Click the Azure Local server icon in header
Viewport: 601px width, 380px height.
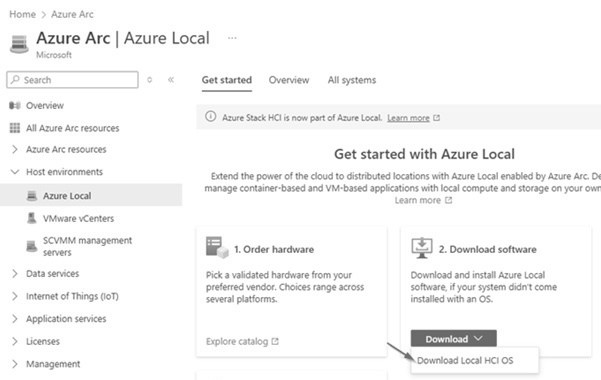point(19,44)
